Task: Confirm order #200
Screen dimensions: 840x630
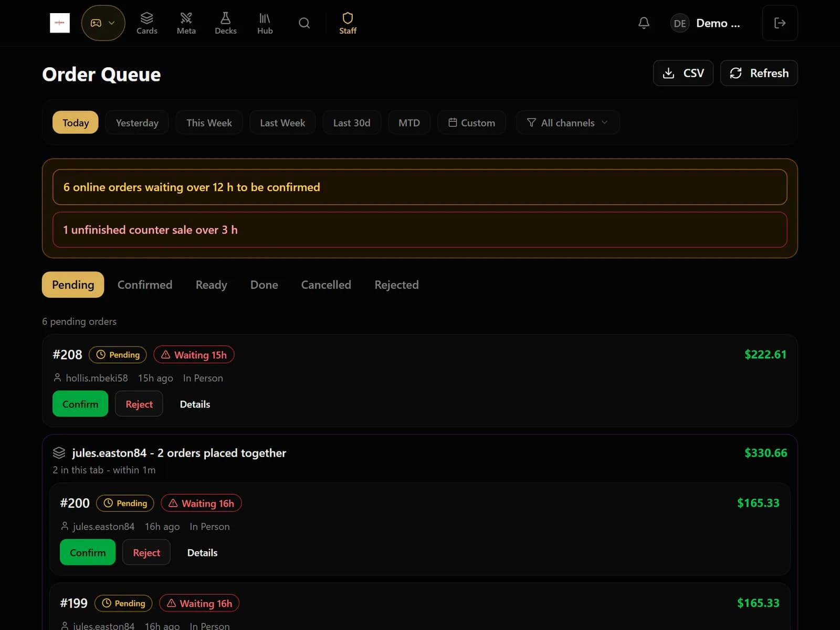Action: tap(88, 552)
